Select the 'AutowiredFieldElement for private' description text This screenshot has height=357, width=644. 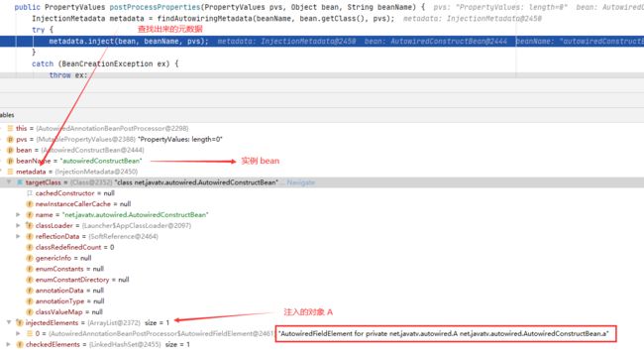point(444,333)
